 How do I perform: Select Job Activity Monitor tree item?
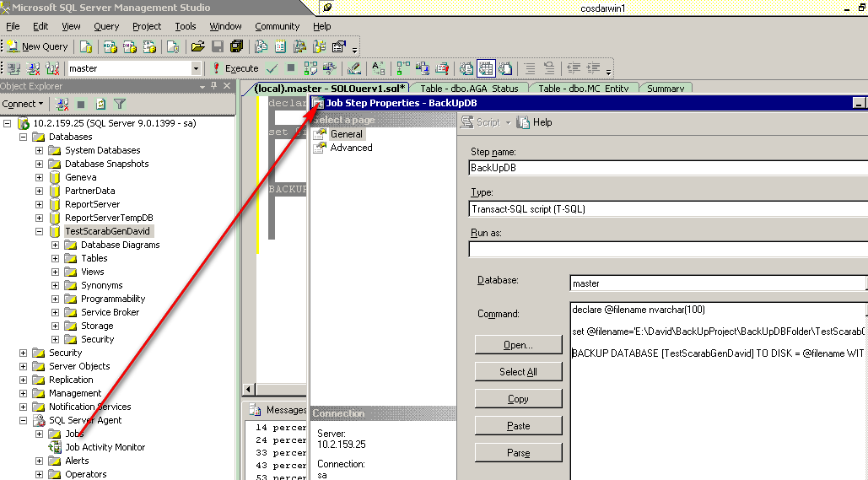pos(105,447)
